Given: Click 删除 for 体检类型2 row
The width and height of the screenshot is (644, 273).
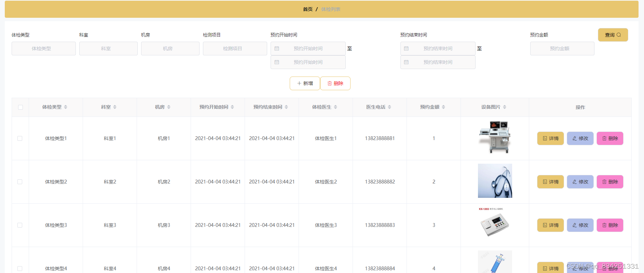Looking at the screenshot, I should (610, 182).
